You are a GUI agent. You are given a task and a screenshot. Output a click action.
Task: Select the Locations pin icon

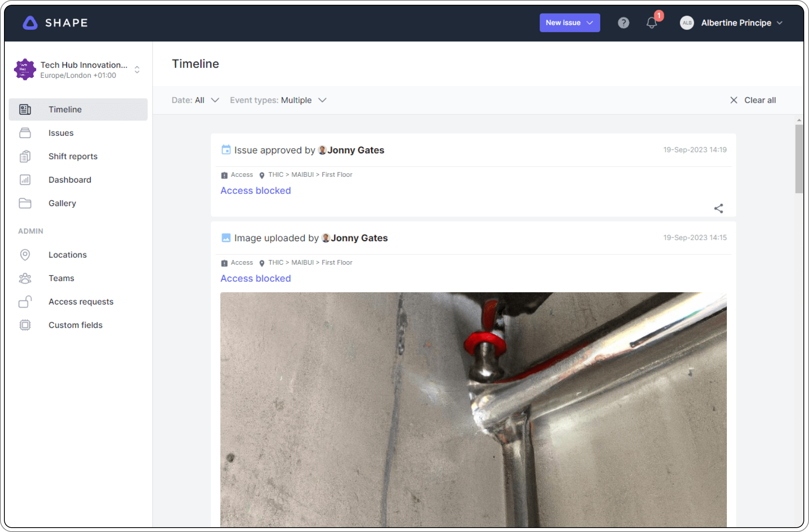[x=25, y=254]
